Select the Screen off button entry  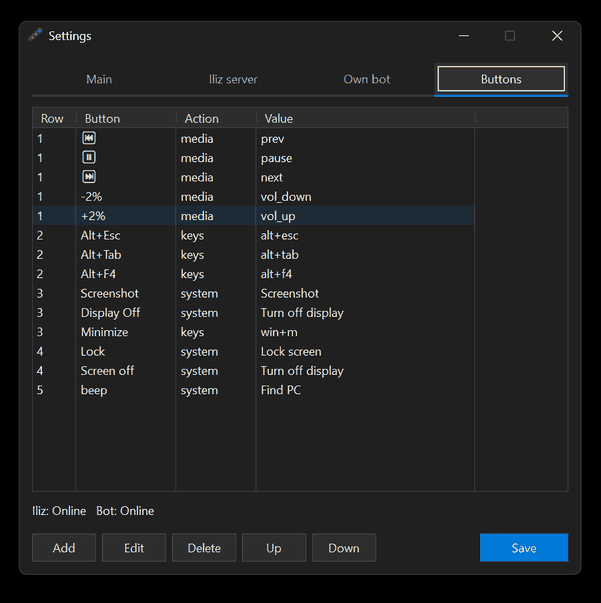pos(107,371)
